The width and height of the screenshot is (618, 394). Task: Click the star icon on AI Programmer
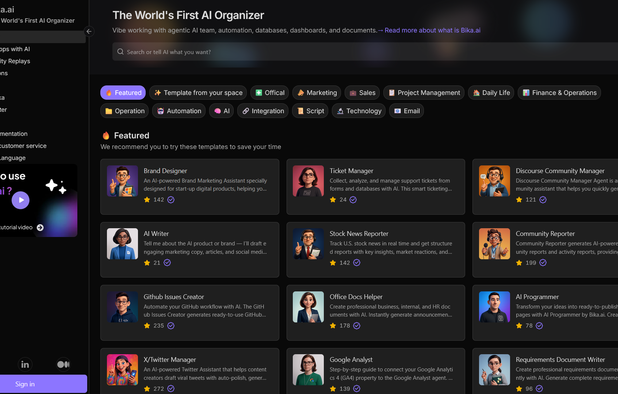click(x=519, y=325)
